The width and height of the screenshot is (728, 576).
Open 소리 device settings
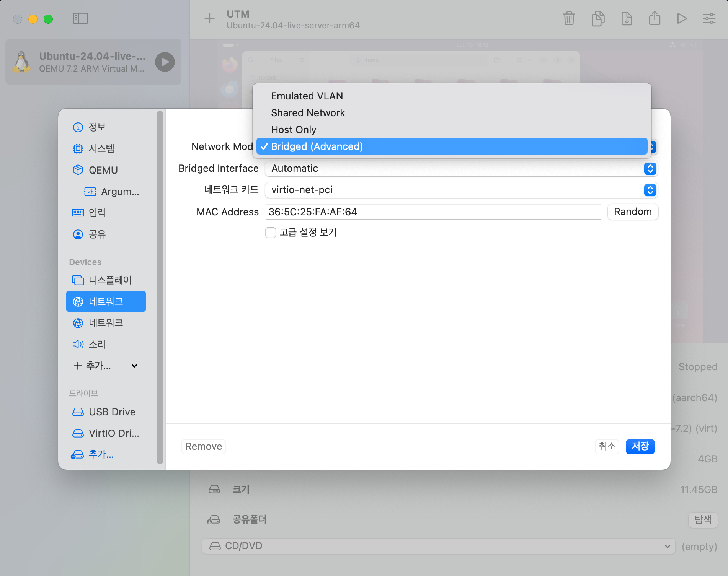(106, 344)
